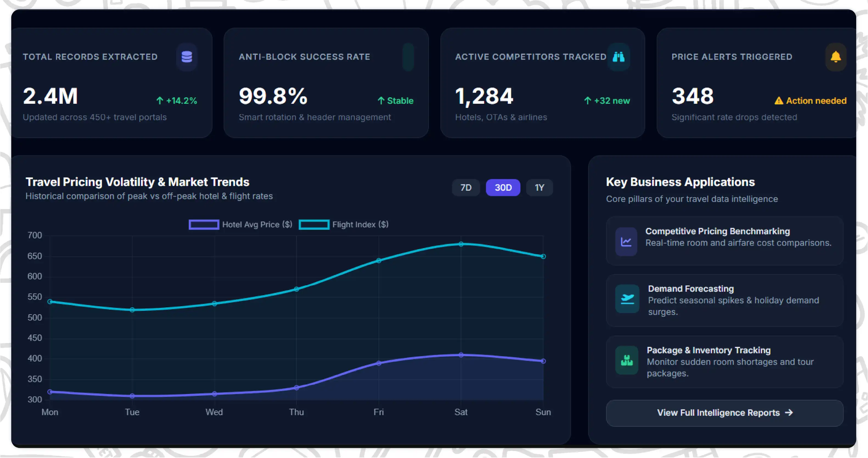Click the 700 y-axis label
This screenshot has height=458, width=868.
[35, 235]
